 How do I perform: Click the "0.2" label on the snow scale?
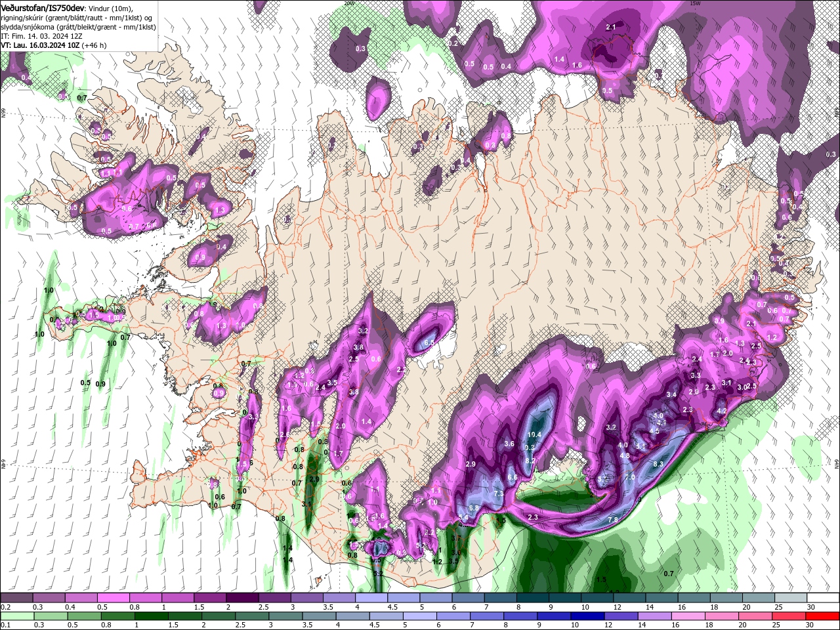pos(5,607)
